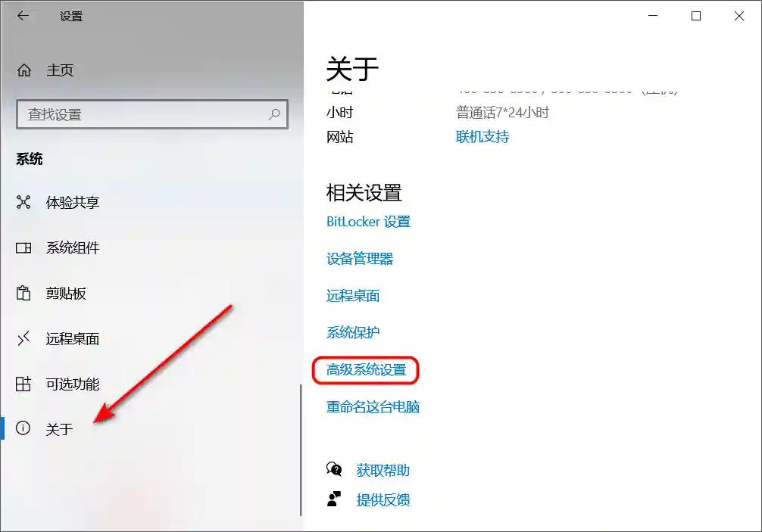Click the 系统组件 panel icon
The height and width of the screenshot is (532, 762).
[23, 248]
